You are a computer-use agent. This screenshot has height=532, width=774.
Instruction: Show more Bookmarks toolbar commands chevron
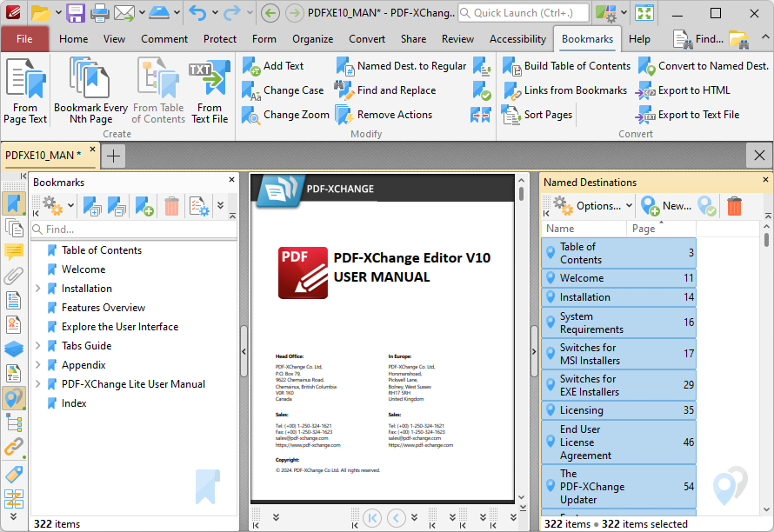220,205
